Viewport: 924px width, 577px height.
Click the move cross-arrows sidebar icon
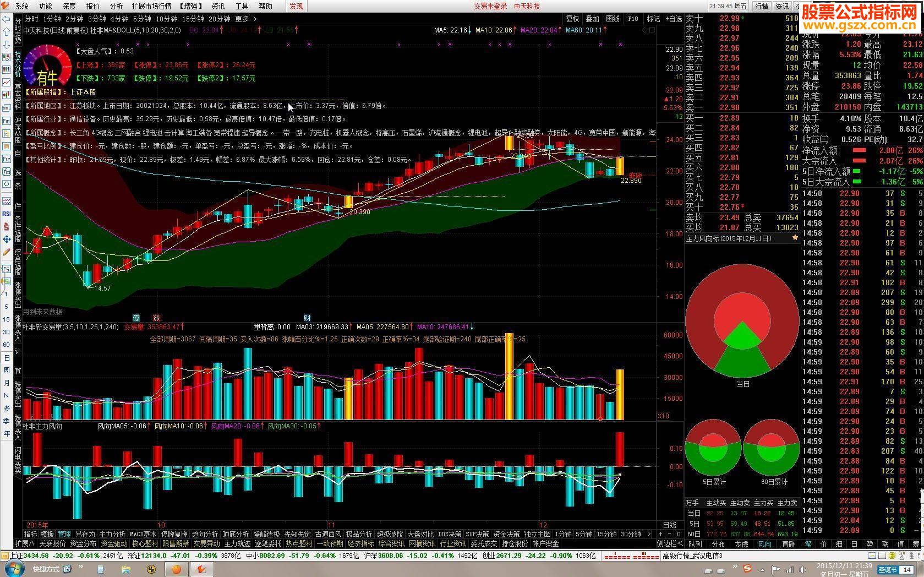click(x=6, y=239)
